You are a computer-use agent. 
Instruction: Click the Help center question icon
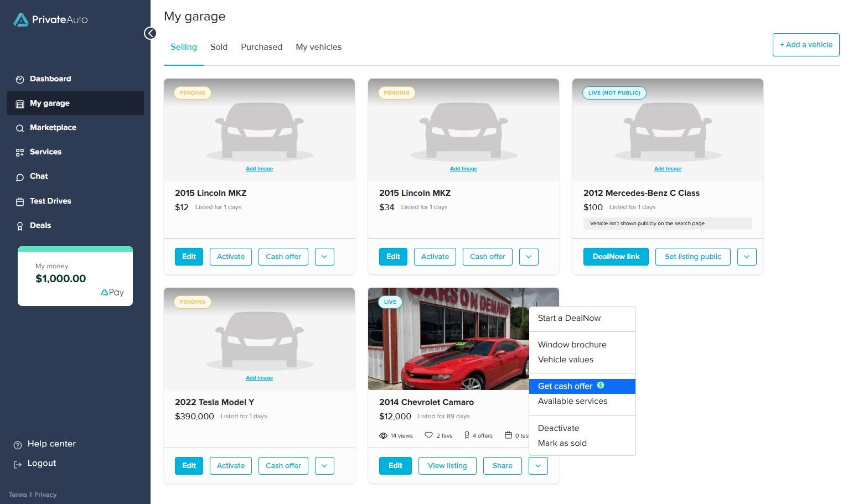[x=18, y=444]
